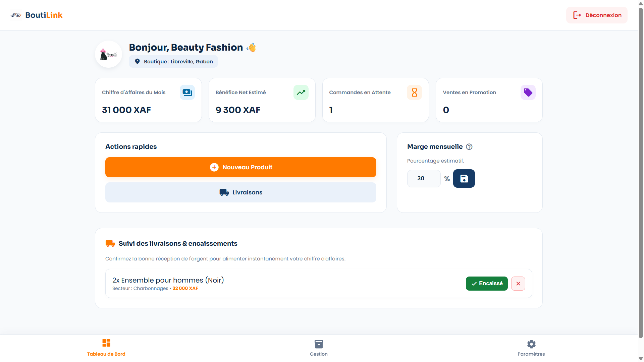
Task: Click the Actions rapides heading
Action: coord(131,147)
